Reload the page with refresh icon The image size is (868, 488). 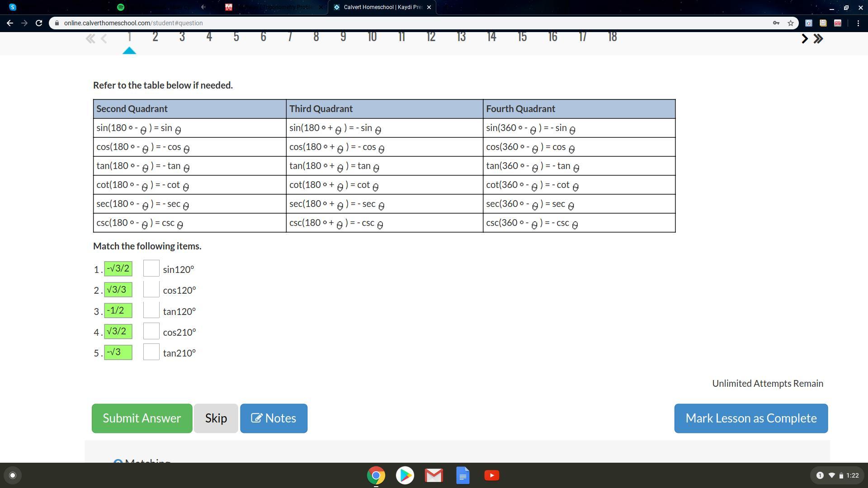[39, 23]
